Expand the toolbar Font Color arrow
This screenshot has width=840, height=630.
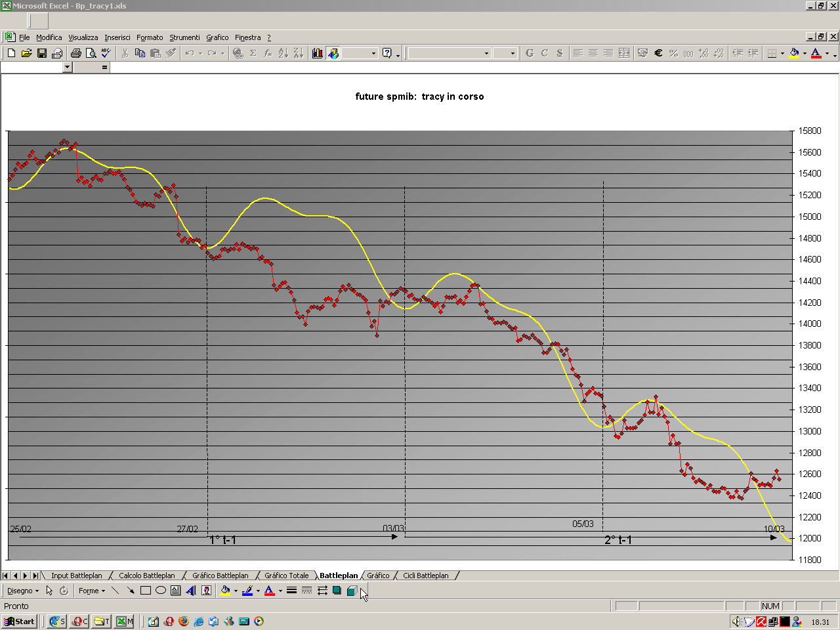coord(827,53)
